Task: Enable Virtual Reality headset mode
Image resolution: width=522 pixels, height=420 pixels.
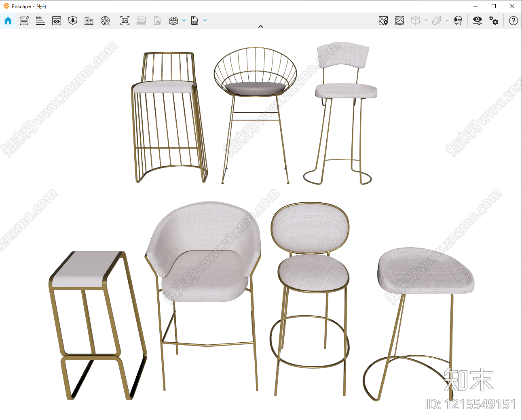Action: [458, 21]
